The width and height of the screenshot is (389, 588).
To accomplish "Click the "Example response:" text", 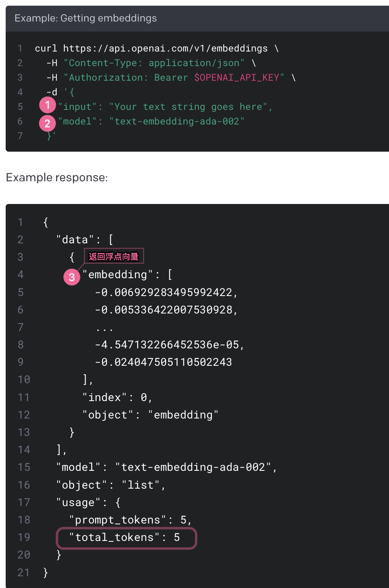I will [x=57, y=178].
